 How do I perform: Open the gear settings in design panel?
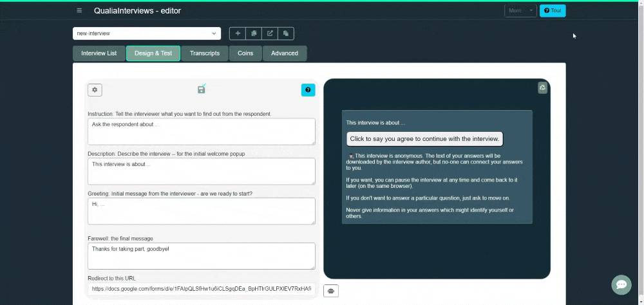click(x=95, y=90)
